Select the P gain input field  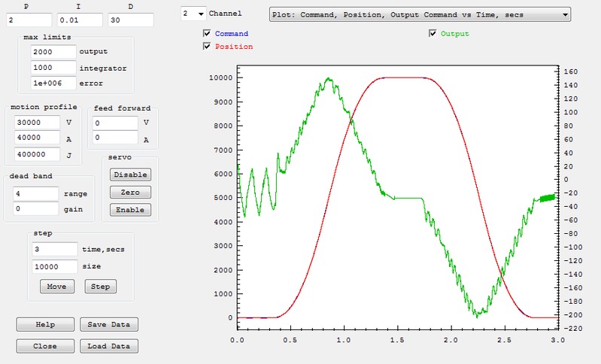tap(28, 20)
